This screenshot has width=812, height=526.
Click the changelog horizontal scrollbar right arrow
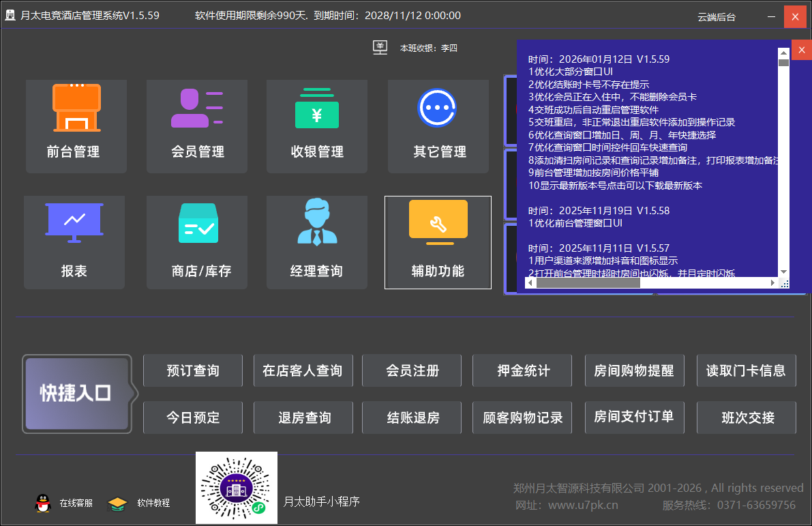pyautogui.click(x=773, y=282)
